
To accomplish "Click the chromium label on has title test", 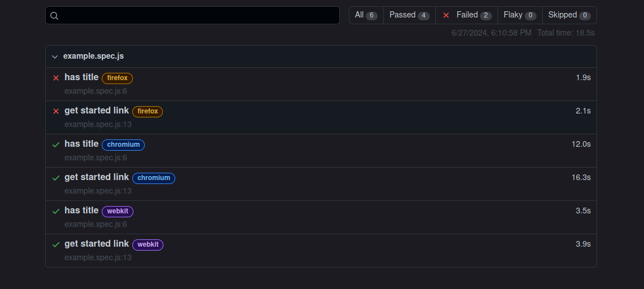I will pyautogui.click(x=123, y=144).
